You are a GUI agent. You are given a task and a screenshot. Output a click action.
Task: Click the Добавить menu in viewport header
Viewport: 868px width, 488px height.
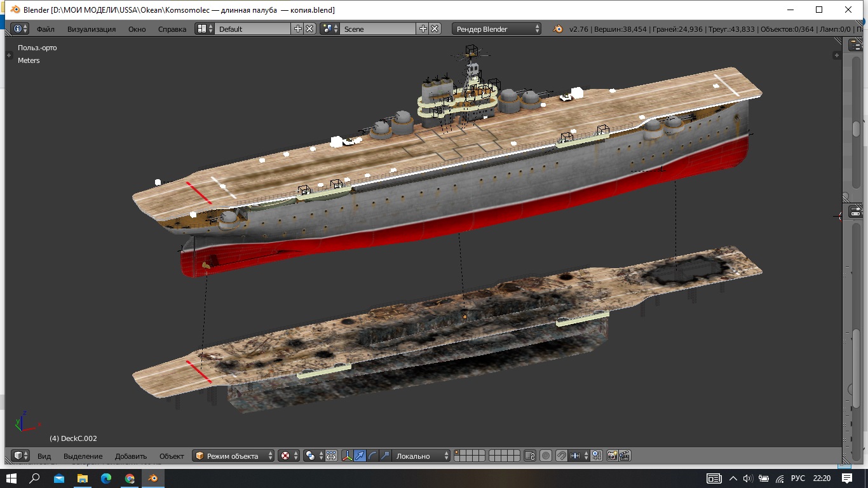tap(131, 456)
